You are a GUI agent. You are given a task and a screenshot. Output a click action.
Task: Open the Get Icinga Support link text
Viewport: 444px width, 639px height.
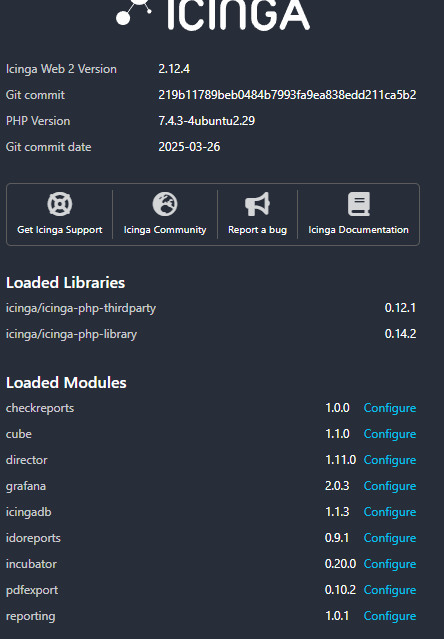pyautogui.click(x=59, y=230)
